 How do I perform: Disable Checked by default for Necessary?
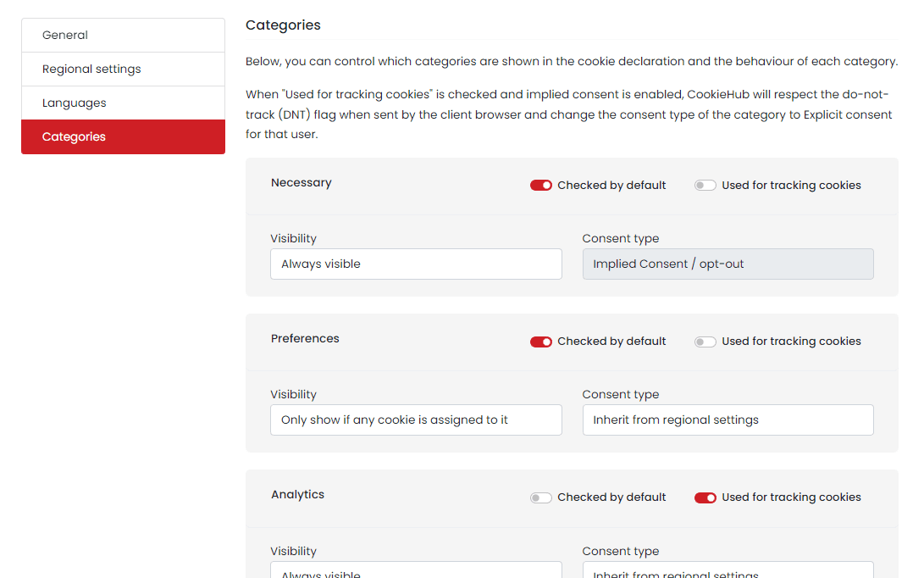tap(540, 186)
